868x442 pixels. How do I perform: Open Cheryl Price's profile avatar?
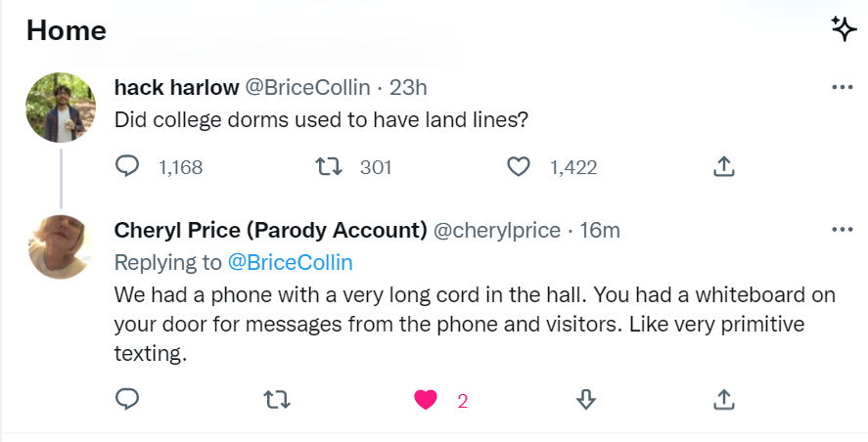tap(60, 246)
